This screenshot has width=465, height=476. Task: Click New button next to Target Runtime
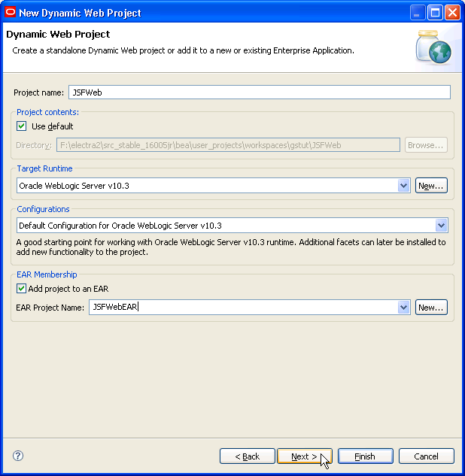click(431, 186)
